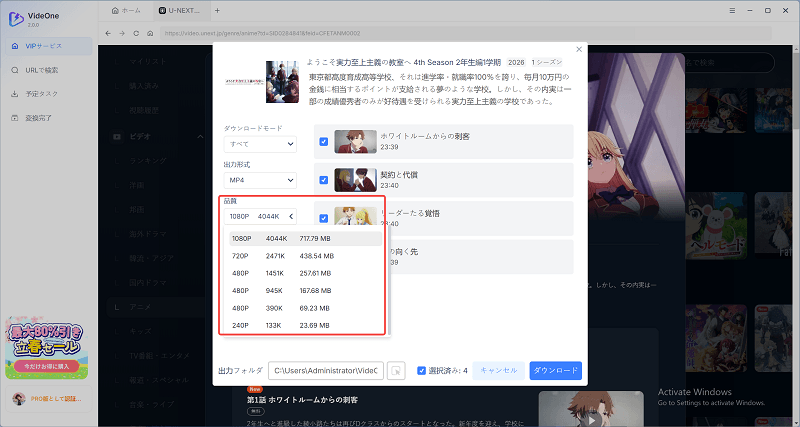
Task: Close the download dialog with X
Action: (578, 49)
